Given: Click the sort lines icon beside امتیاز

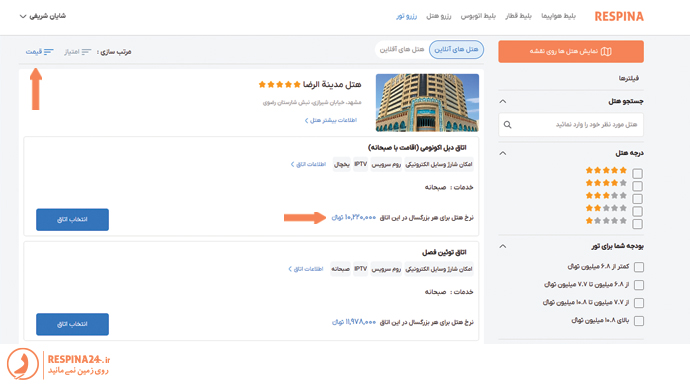Looking at the screenshot, I should 86,52.
